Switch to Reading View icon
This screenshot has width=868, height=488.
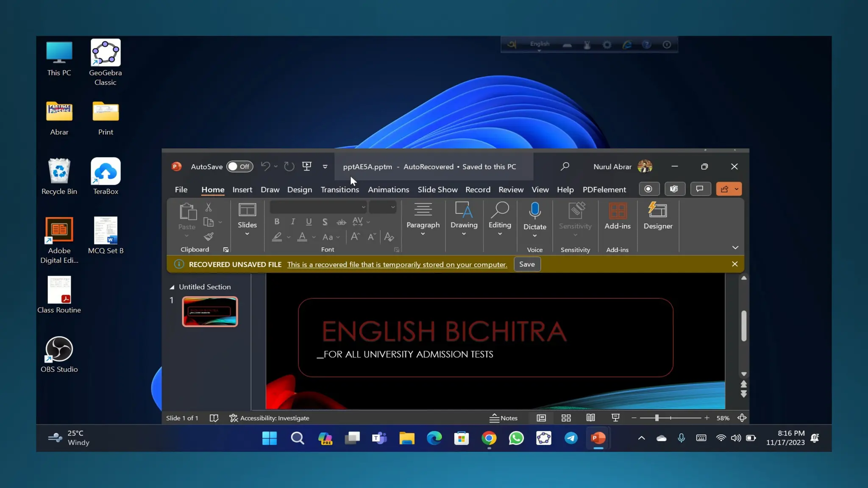[590, 418]
